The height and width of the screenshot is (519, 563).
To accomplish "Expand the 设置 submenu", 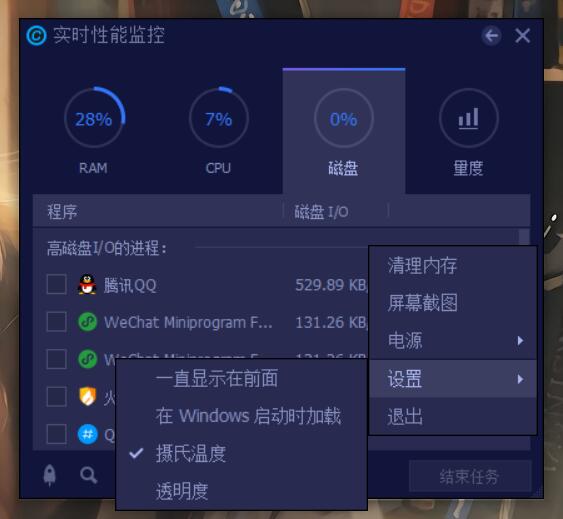I will [x=453, y=379].
